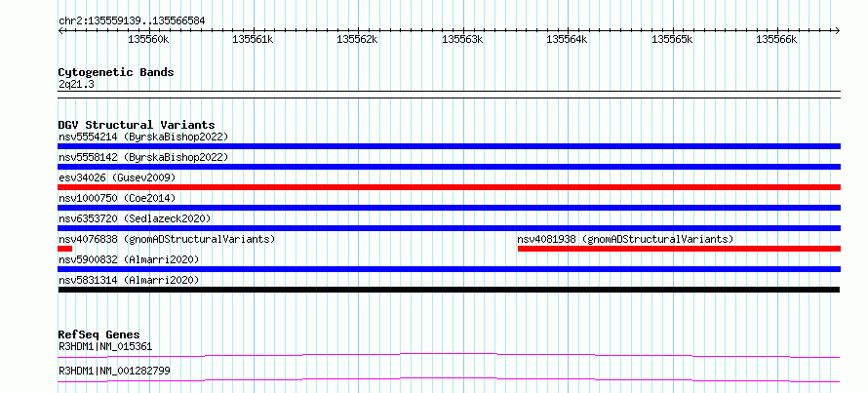
Task: Click the short red nsv4076838 variant bar
Action: pyautogui.click(x=64, y=249)
